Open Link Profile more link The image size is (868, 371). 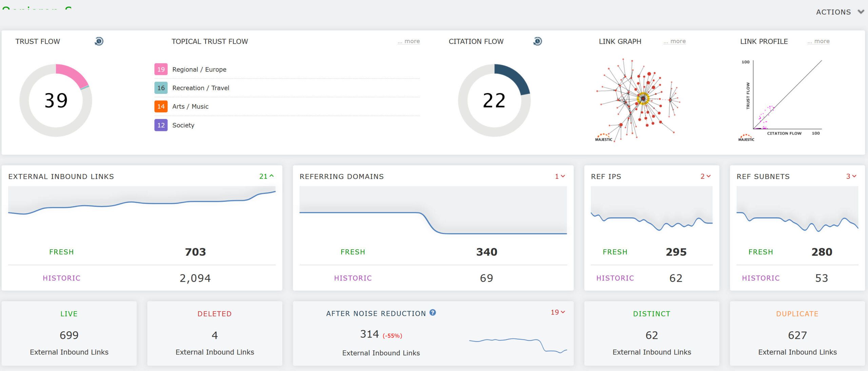coord(818,41)
